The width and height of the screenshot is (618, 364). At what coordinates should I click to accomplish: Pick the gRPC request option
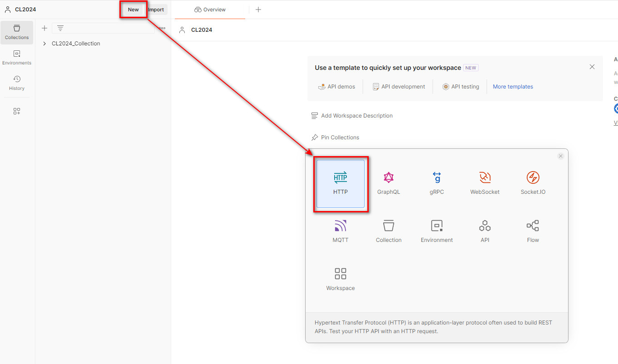pyautogui.click(x=437, y=183)
